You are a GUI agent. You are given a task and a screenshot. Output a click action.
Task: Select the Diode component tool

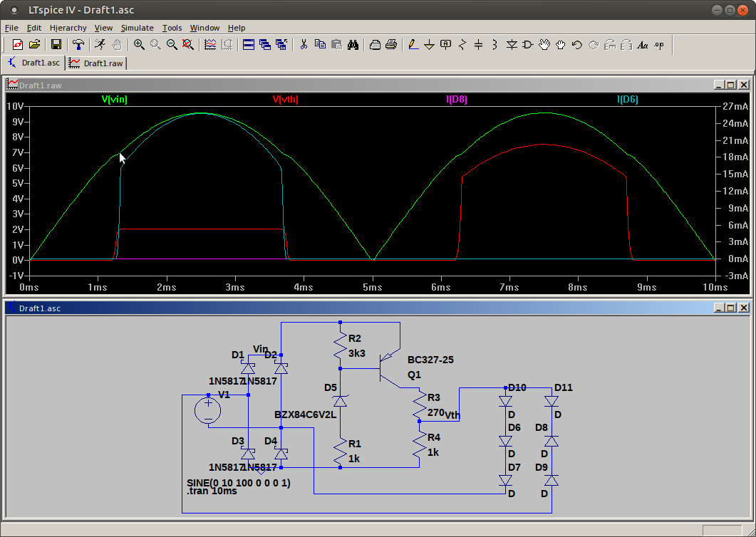512,45
